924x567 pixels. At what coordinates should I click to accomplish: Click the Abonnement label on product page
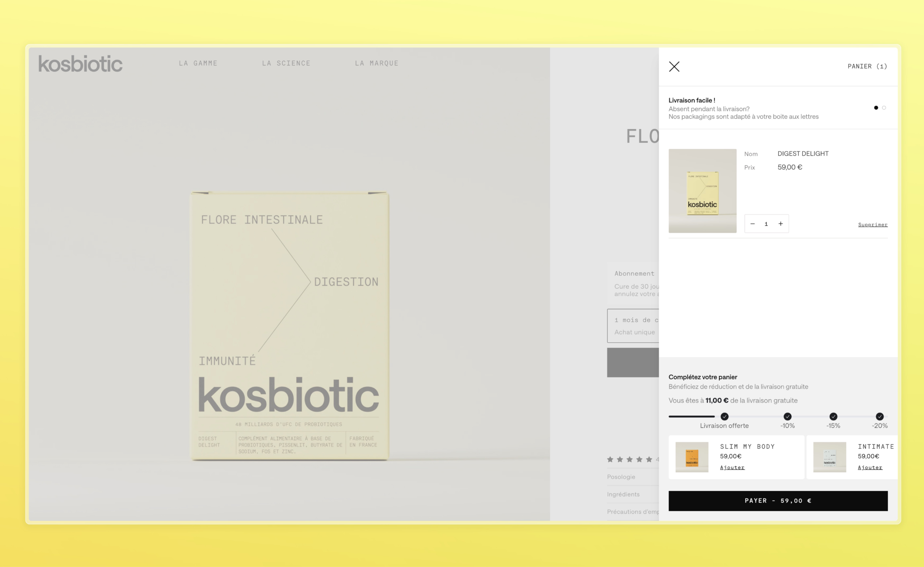click(634, 274)
